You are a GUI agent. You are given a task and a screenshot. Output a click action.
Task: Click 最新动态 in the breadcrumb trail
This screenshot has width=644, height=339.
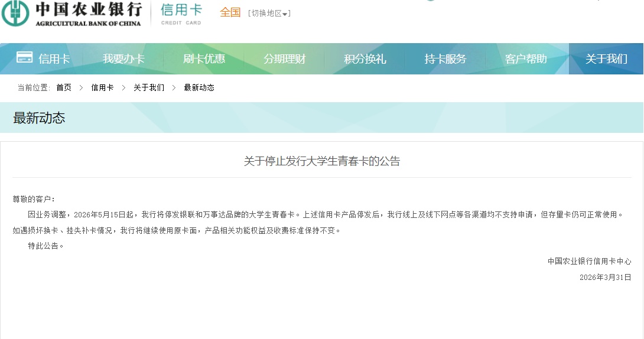click(x=199, y=87)
